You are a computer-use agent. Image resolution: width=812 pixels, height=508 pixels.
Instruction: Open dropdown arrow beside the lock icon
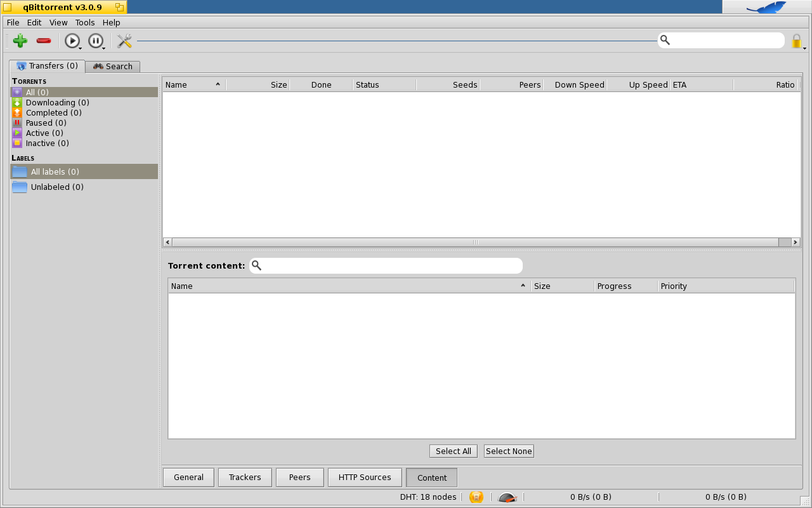805,48
